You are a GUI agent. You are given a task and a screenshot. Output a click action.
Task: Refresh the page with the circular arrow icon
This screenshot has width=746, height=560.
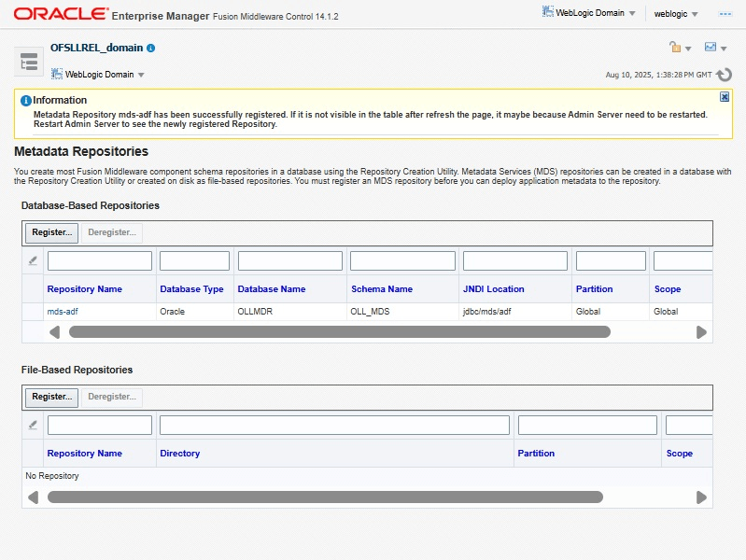(x=725, y=75)
